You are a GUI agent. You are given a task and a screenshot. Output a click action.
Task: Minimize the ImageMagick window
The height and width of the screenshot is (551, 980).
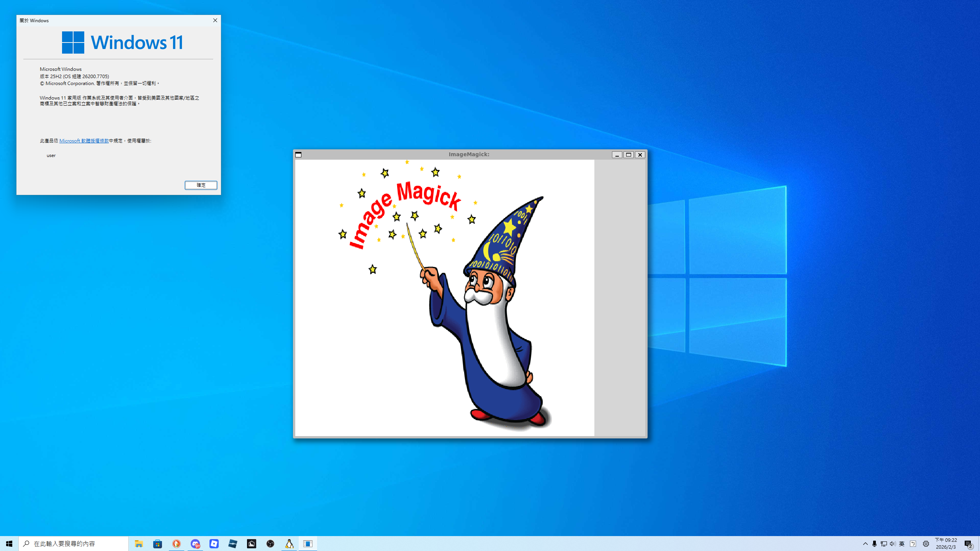617,155
